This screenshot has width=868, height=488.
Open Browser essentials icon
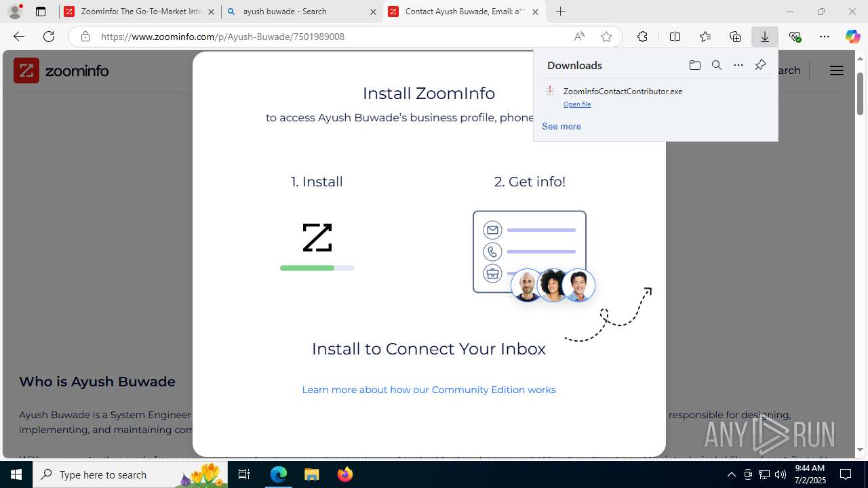coord(795,37)
